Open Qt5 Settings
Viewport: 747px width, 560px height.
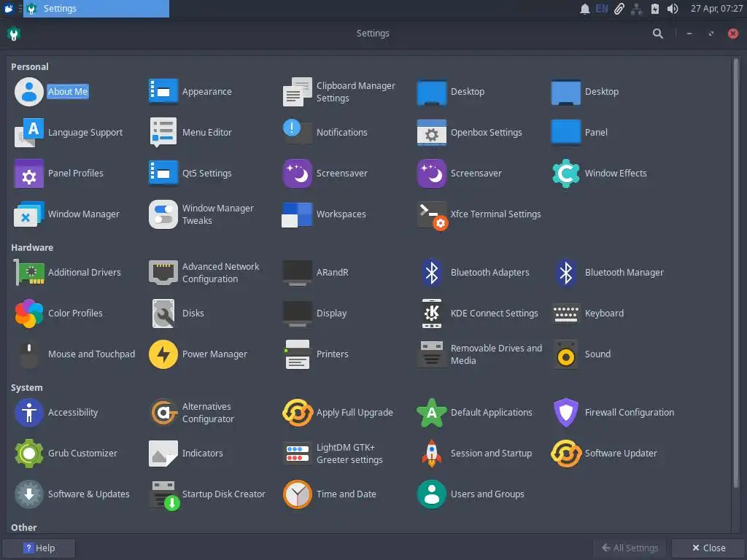click(190, 174)
